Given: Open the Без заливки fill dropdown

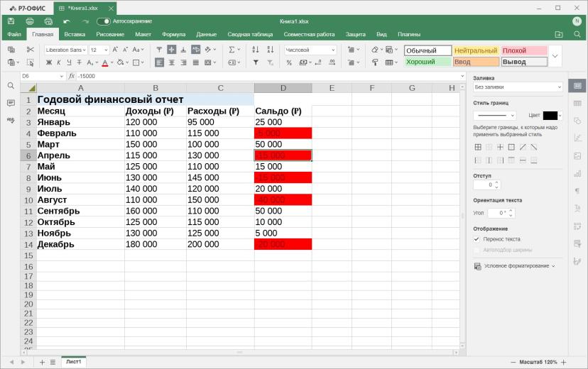Looking at the screenshot, I should coord(518,87).
